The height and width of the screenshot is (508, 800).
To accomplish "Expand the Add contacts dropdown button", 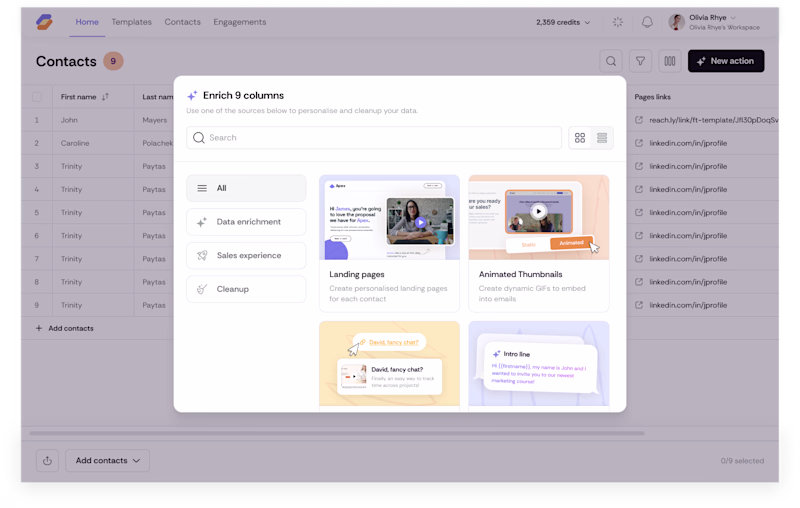I will pos(108,461).
